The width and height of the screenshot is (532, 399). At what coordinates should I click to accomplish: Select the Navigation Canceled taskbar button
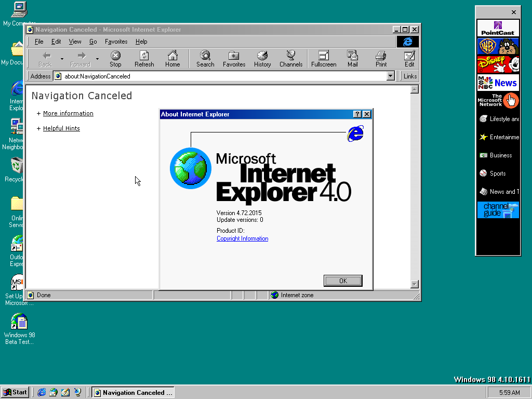click(x=133, y=393)
